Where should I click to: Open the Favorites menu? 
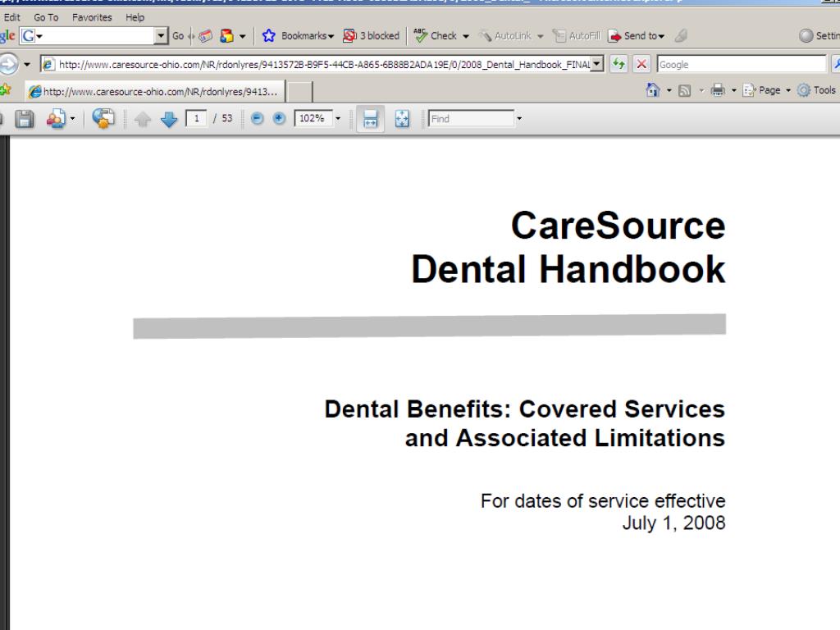(x=92, y=17)
